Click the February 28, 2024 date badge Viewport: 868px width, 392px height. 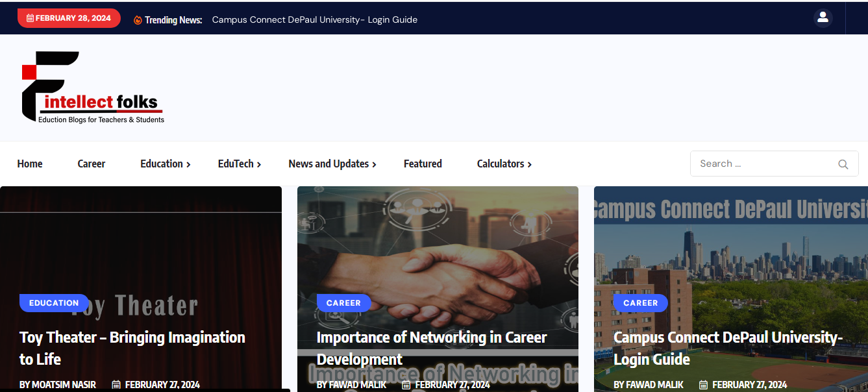[69, 18]
